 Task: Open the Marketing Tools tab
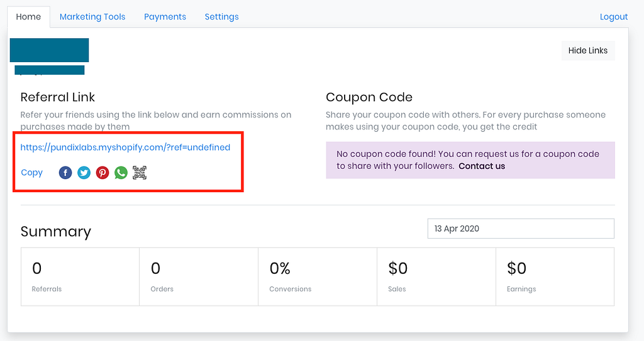click(92, 17)
